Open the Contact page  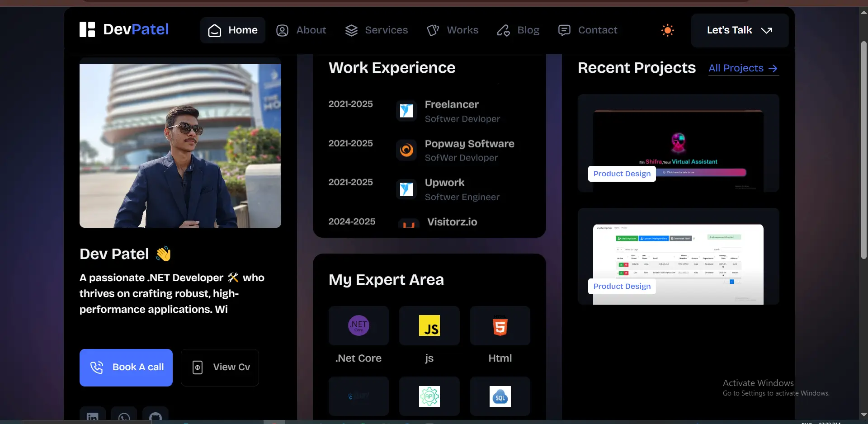click(x=588, y=30)
